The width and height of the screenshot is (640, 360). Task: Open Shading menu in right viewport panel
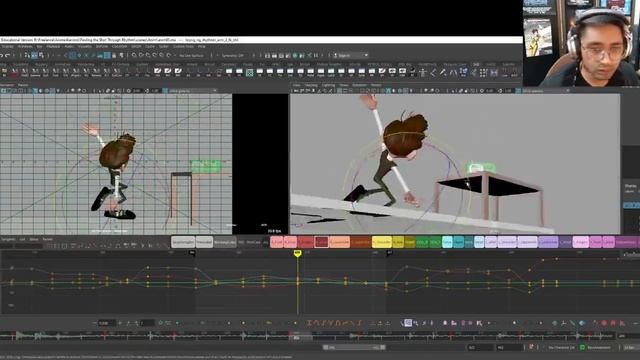click(x=311, y=85)
